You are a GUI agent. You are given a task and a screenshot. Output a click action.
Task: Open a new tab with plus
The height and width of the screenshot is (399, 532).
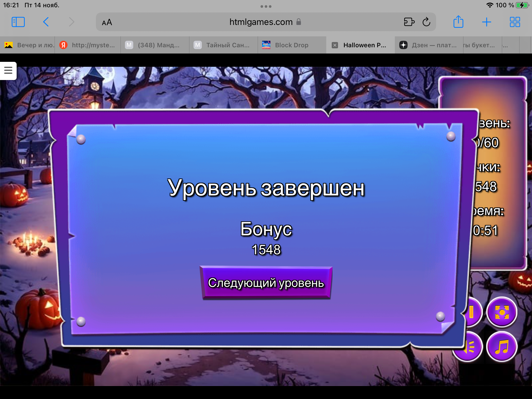(486, 22)
